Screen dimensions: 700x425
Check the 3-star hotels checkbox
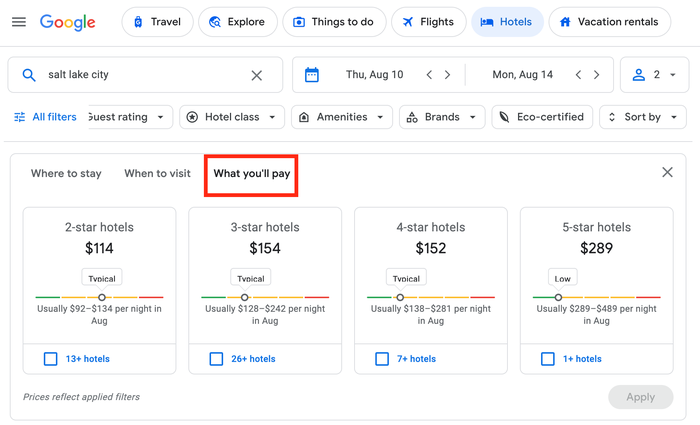pyautogui.click(x=217, y=359)
